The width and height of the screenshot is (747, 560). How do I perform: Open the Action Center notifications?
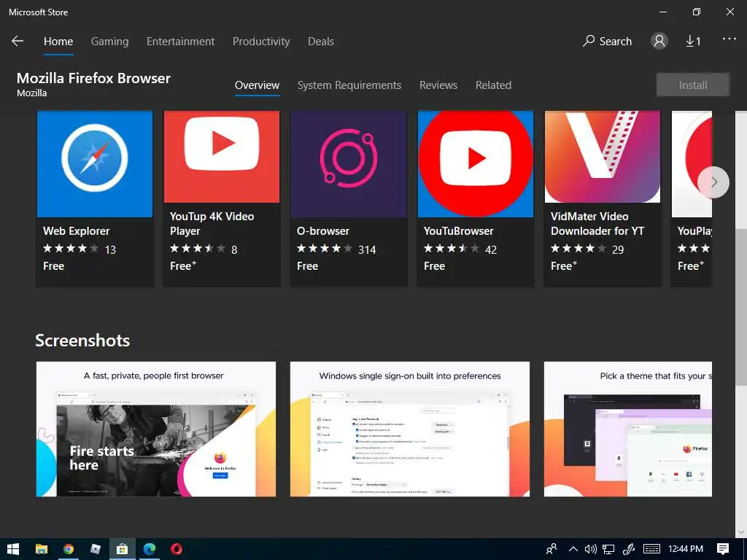pos(723,549)
